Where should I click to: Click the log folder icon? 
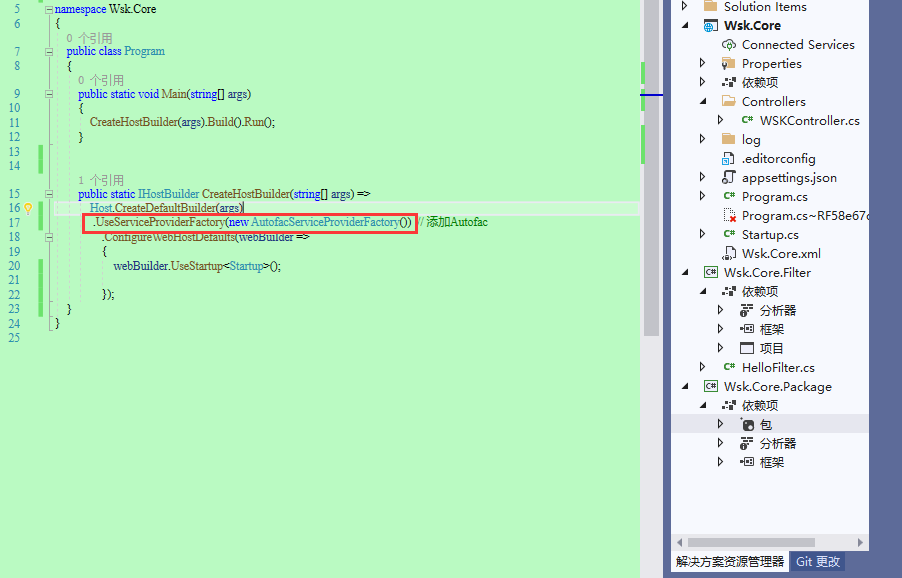pos(729,139)
